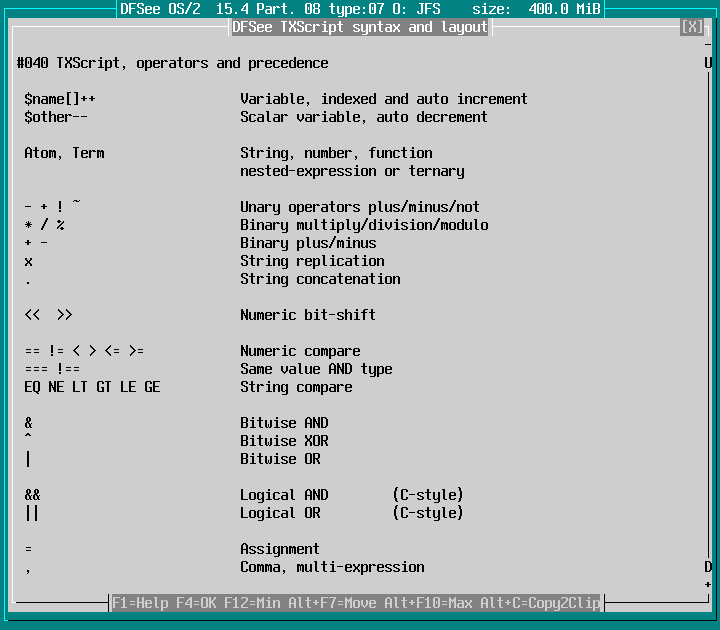The width and height of the screenshot is (720, 630).
Task: Click the EQ NE LT GT LE GE operators
Action: click(92, 387)
